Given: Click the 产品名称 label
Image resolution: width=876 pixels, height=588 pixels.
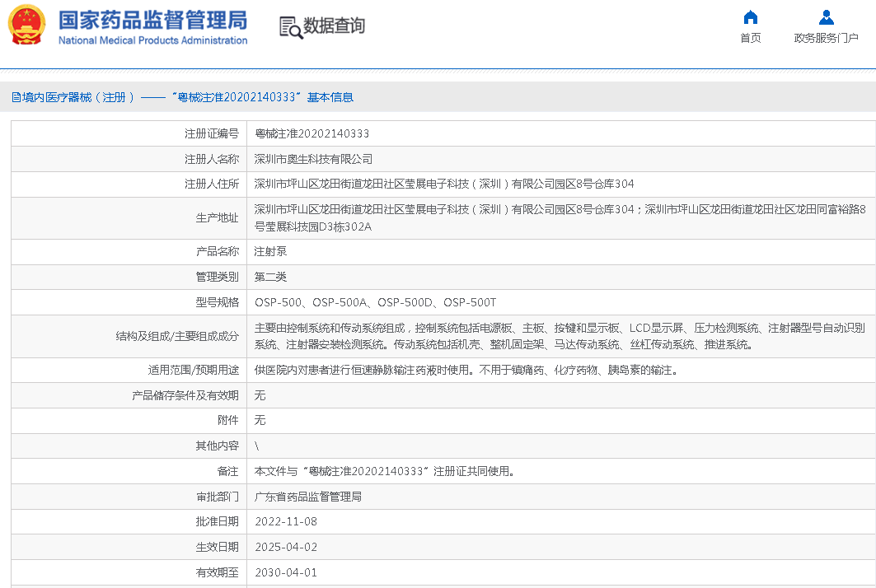Looking at the screenshot, I should click(x=218, y=251).
